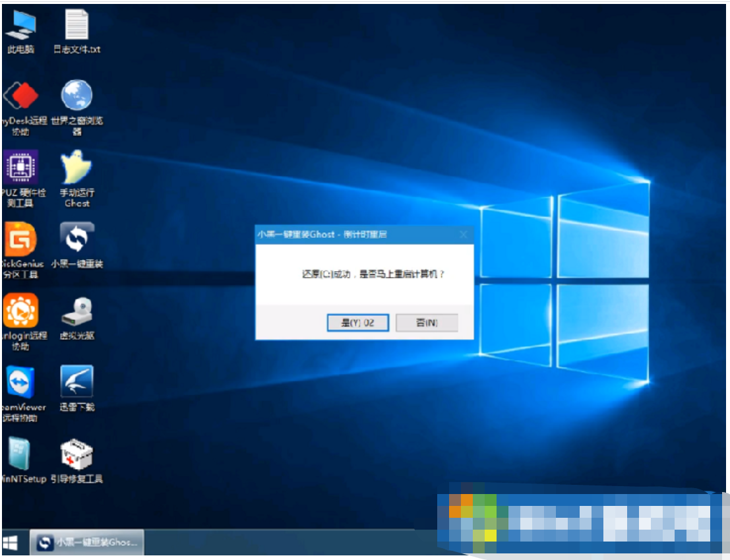Open DiskGenius 分区工具 icon
Viewport: 730px width, 560px height.
21,251
